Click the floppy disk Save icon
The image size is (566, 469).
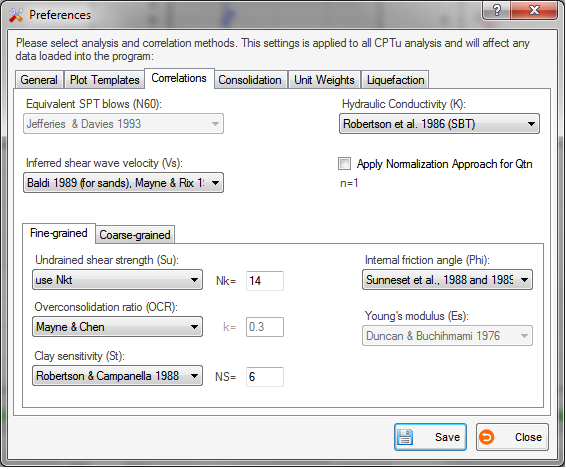[405, 437]
